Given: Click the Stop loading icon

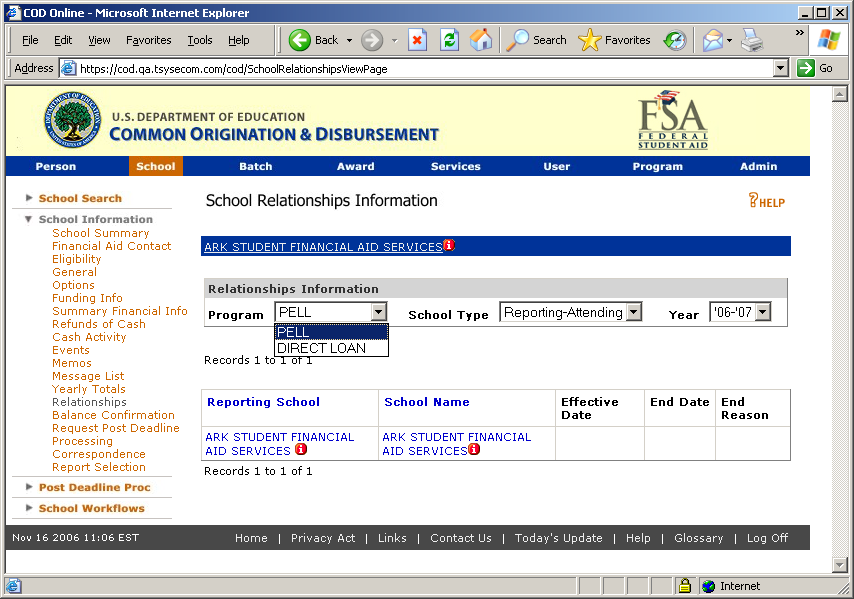Looking at the screenshot, I should pos(417,40).
